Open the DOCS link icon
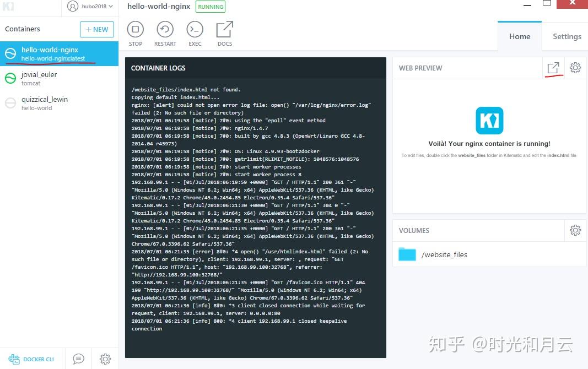The height and width of the screenshot is (369, 588). [x=225, y=29]
